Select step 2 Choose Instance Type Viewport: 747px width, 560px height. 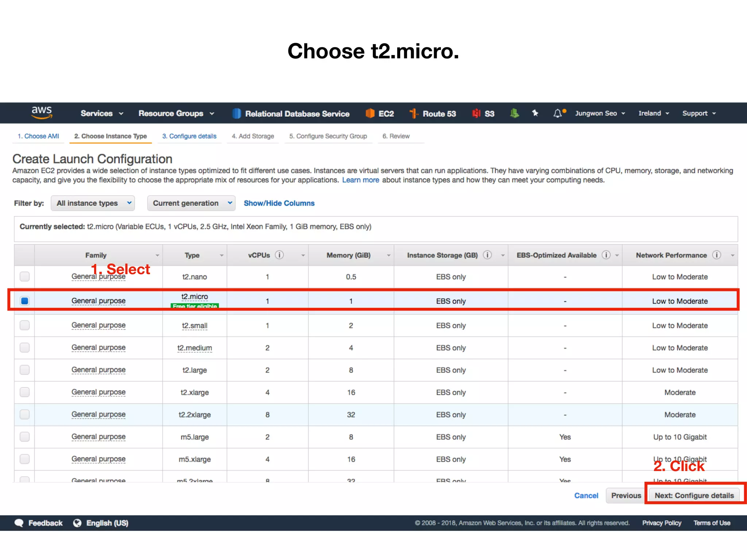click(111, 136)
